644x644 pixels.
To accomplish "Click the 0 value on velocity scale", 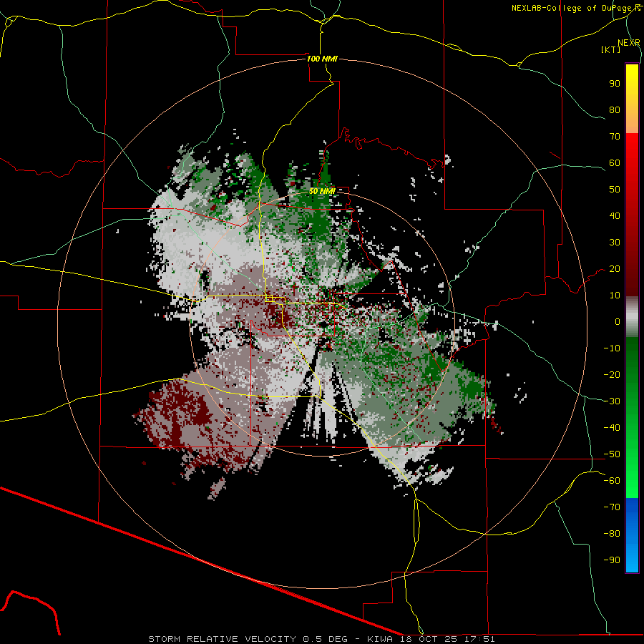I will pos(618,322).
